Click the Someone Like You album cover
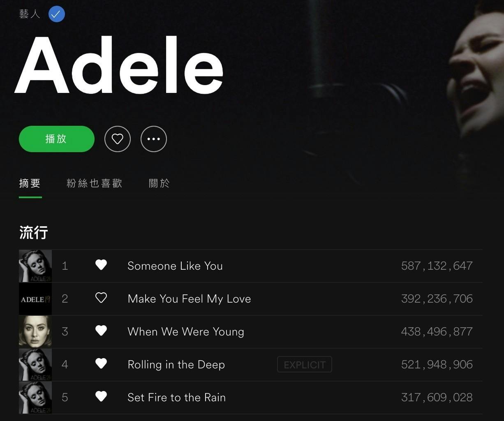 click(35, 266)
